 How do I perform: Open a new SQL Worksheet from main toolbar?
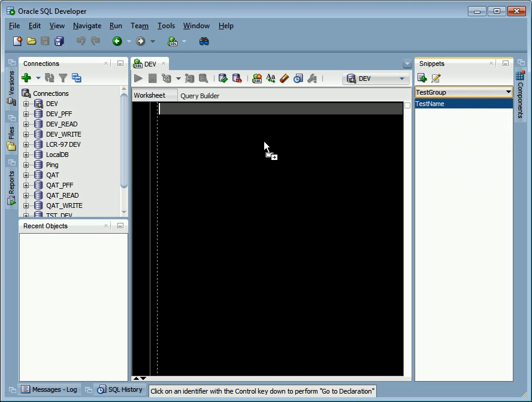pos(173,41)
